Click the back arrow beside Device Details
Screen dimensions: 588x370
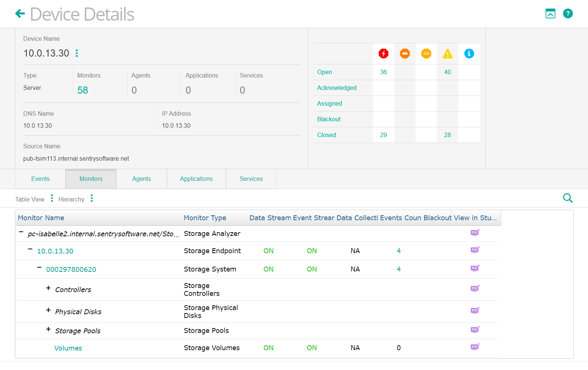(20, 14)
